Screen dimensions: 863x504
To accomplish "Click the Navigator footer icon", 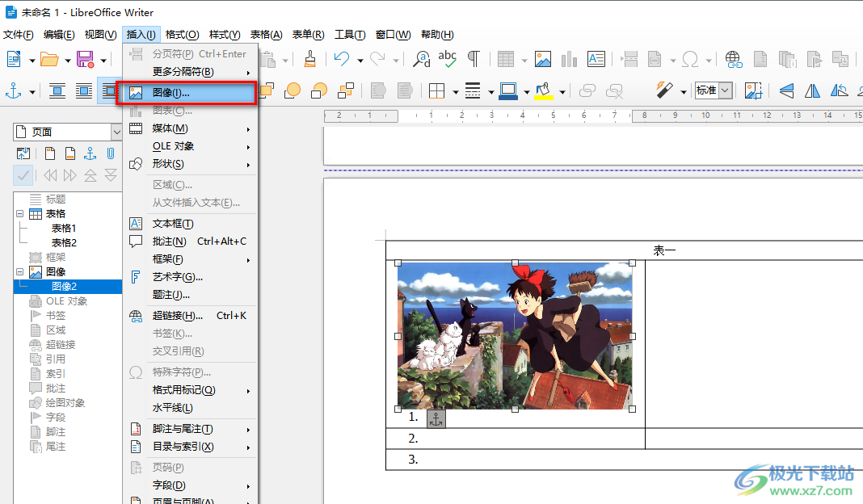I will (70, 153).
